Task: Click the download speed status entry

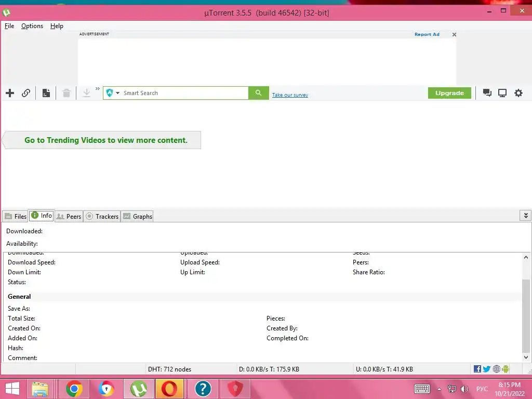Action: click(269, 369)
